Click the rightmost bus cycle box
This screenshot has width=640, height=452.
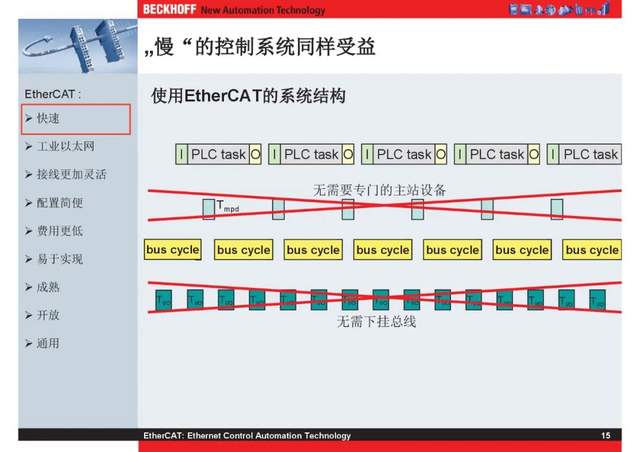(592, 249)
